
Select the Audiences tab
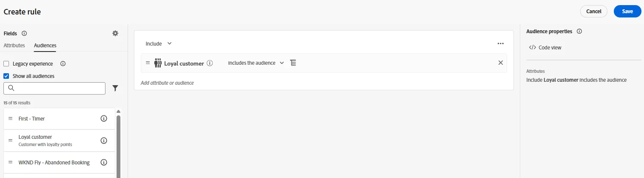point(45,45)
